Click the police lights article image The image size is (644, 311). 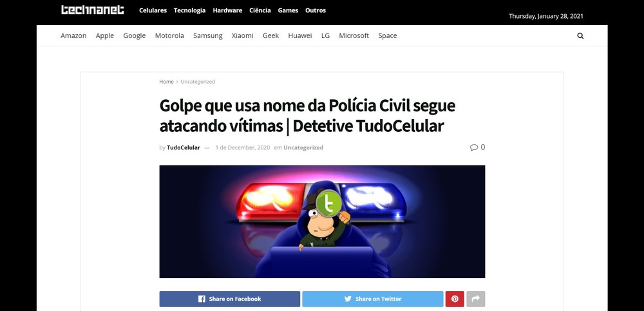[x=322, y=221]
